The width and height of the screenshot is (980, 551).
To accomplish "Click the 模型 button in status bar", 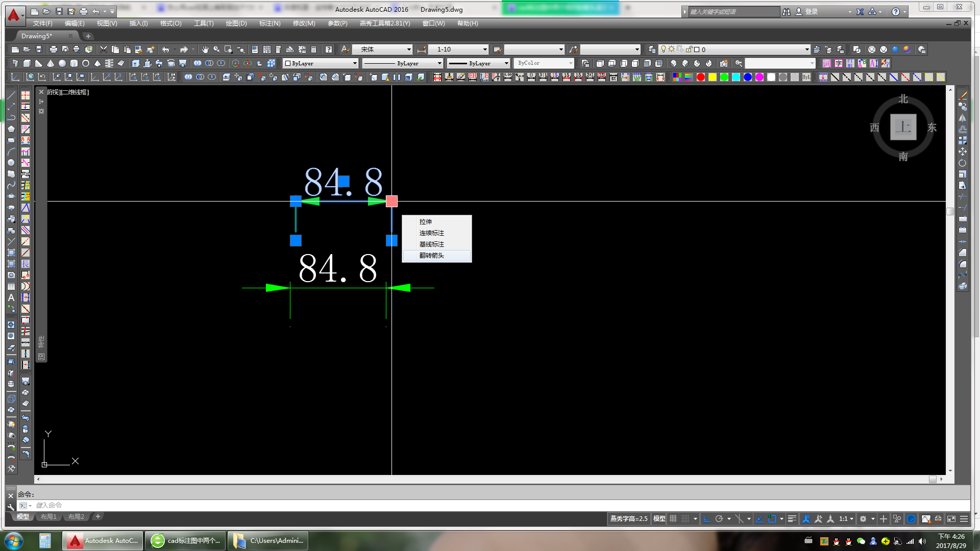I will [659, 519].
